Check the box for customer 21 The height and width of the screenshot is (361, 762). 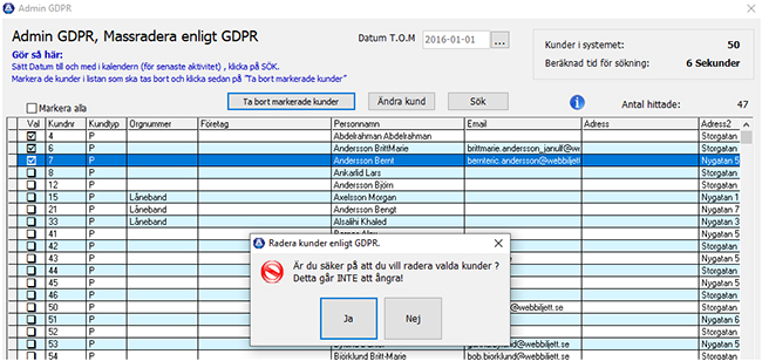click(x=31, y=209)
